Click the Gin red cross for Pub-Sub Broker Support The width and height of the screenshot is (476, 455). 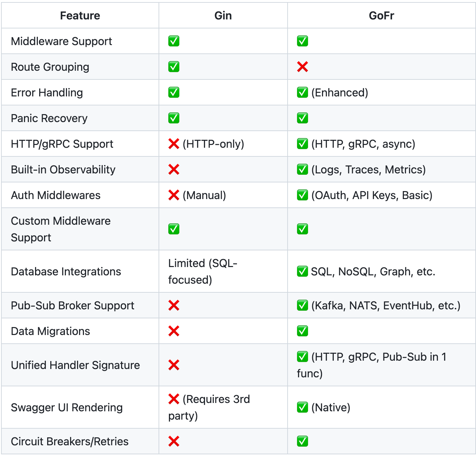174,305
